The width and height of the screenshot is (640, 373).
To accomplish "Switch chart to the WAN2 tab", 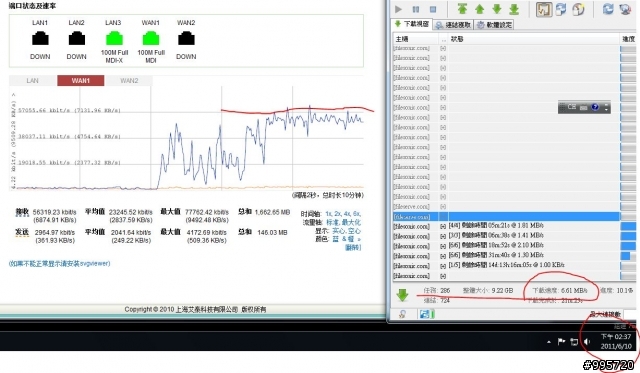I will pyautogui.click(x=129, y=81).
